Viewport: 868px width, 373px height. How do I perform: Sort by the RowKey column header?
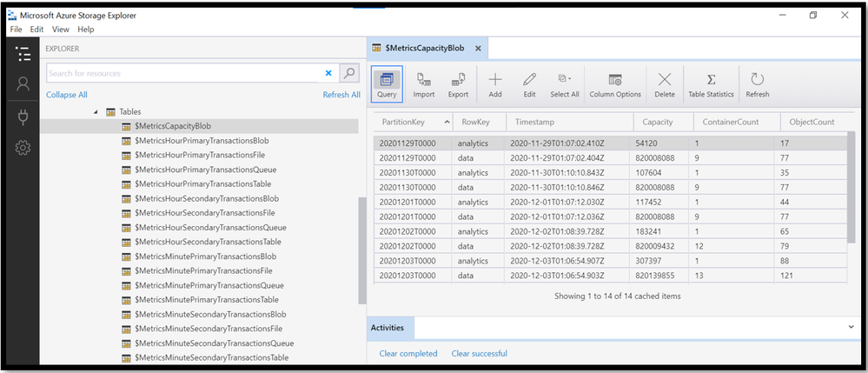(x=480, y=122)
